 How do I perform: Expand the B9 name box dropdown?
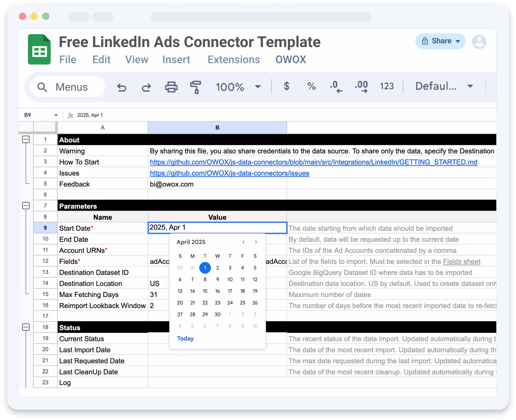tap(56, 115)
